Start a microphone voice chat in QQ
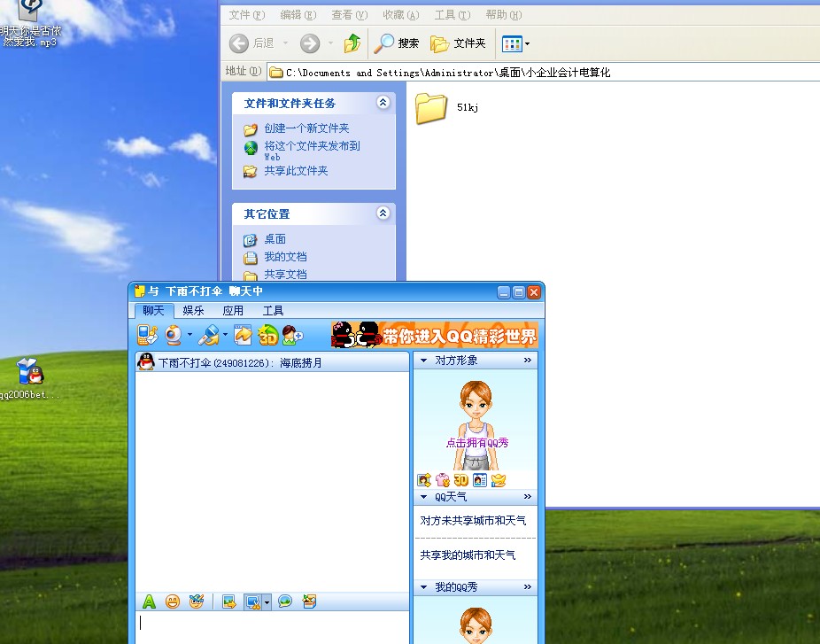Image resolution: width=820 pixels, height=644 pixels. click(209, 336)
